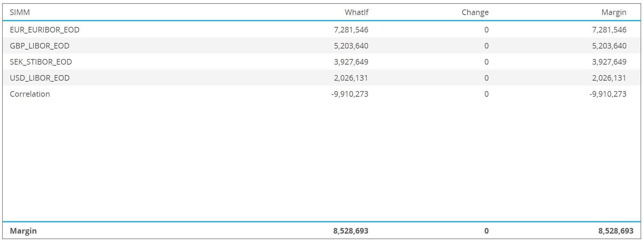The width and height of the screenshot is (644, 243).
Task: Select the EUR_EURIBOR_EOD row label
Action: coord(45,30)
